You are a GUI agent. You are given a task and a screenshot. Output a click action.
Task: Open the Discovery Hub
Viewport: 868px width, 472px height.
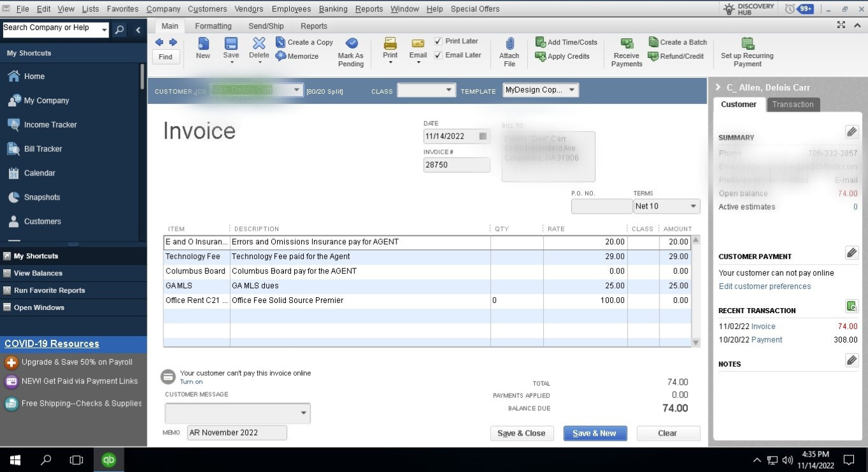748,9
